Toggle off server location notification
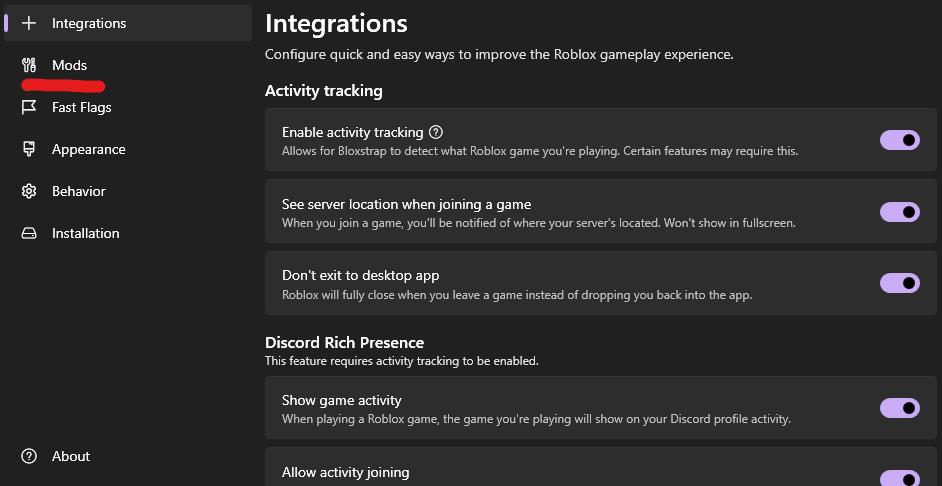Image resolution: width=942 pixels, height=486 pixels. (899, 212)
